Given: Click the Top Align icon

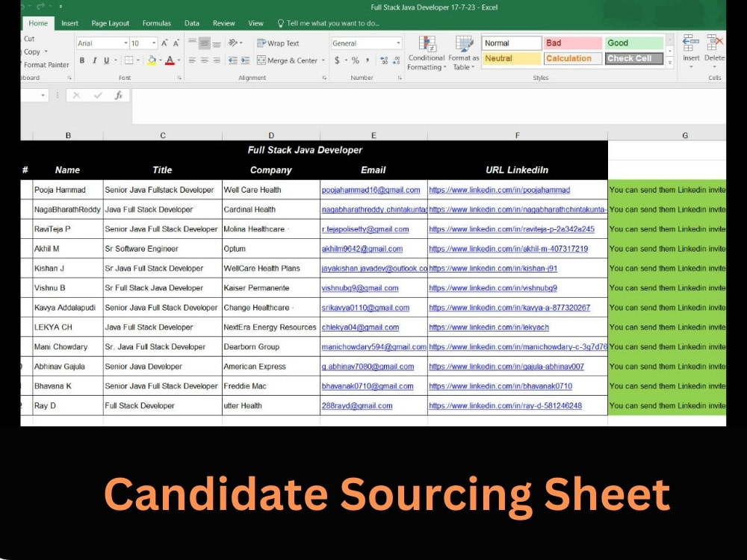Looking at the screenshot, I should coord(192,43).
